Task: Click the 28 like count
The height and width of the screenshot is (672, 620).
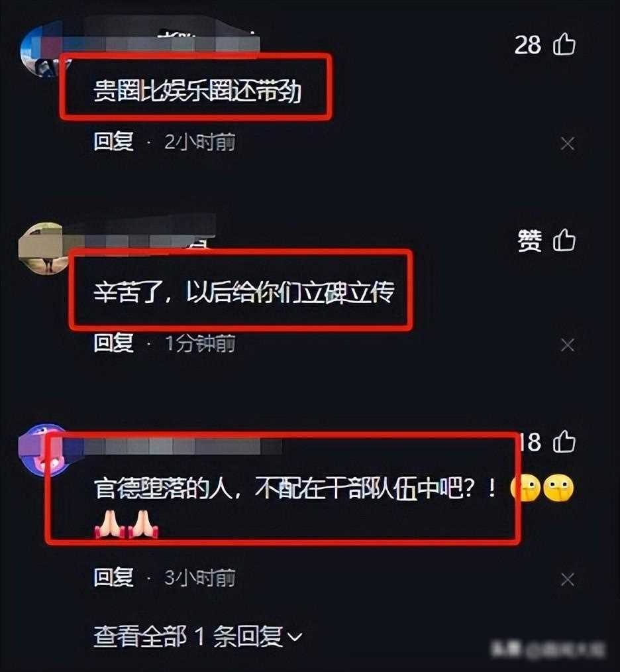Action: (527, 45)
